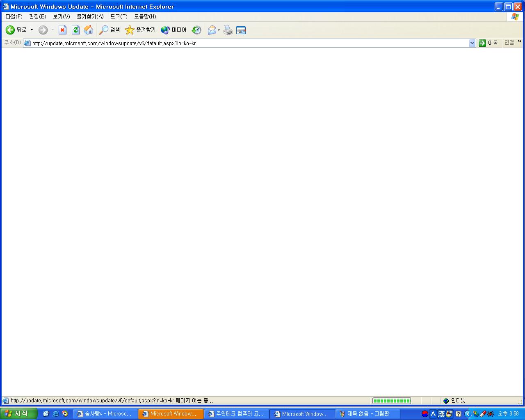The image size is (525, 420).
Task: Refresh the page using green arrows icon
Action: coord(75,30)
